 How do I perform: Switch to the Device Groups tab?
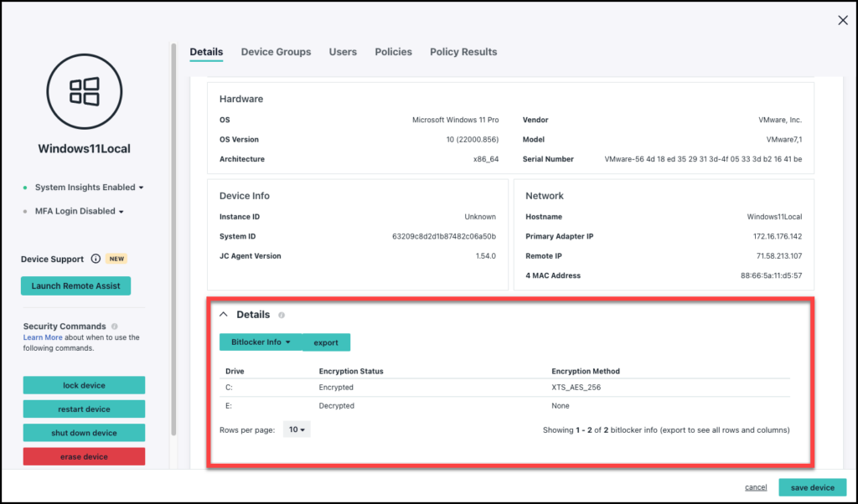pyautogui.click(x=276, y=52)
